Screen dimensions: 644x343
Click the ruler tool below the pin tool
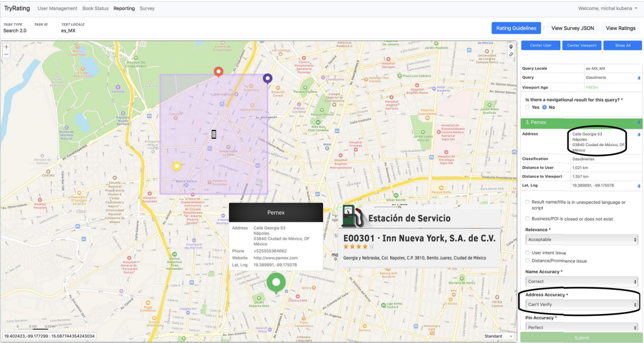pyautogui.click(x=511, y=54)
